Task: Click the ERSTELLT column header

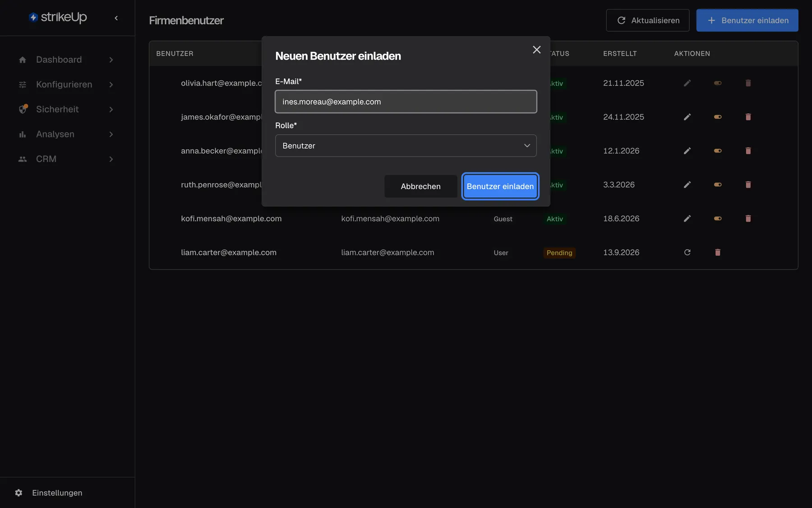Action: [x=620, y=53]
